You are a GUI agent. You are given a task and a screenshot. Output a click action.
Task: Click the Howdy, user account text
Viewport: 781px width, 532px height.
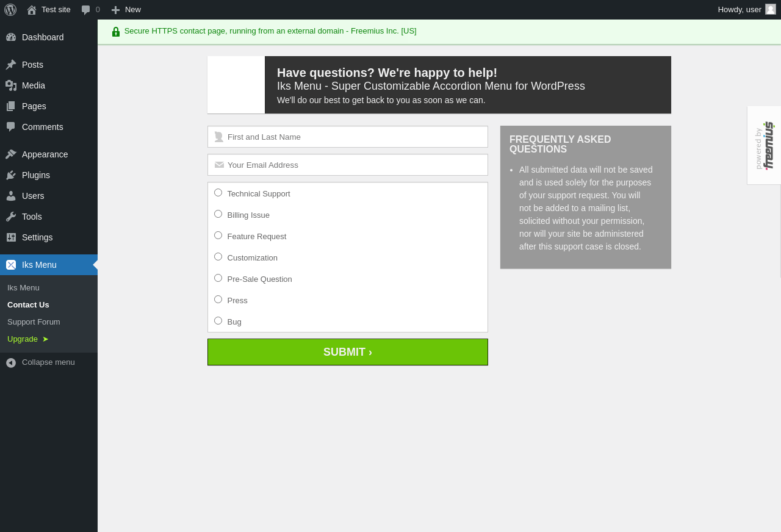740,10
